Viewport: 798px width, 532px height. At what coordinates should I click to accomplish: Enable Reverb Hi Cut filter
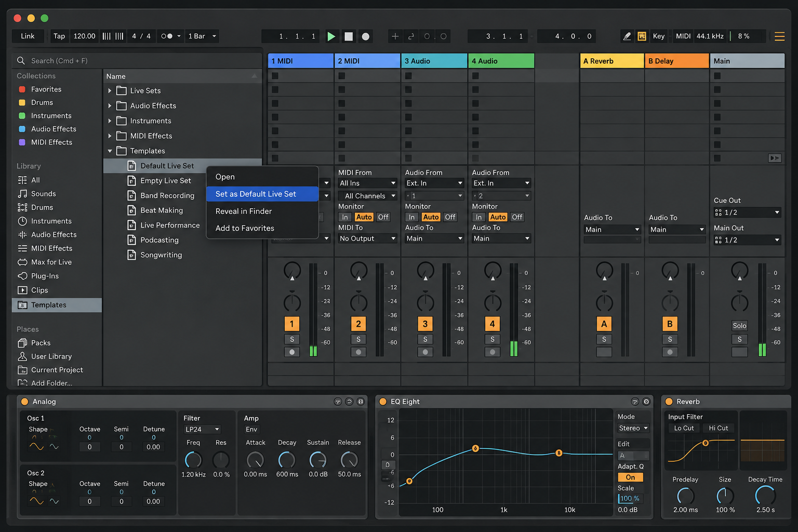click(x=719, y=428)
